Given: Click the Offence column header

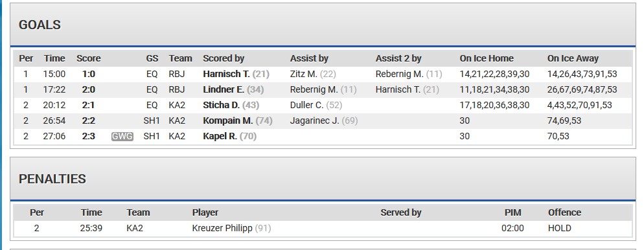Looking at the screenshot, I should [564, 212].
